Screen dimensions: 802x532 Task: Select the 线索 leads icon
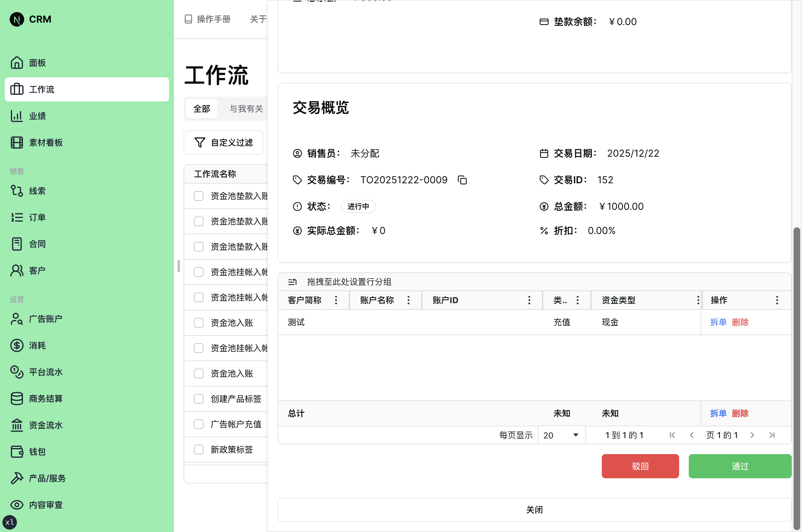tap(17, 191)
